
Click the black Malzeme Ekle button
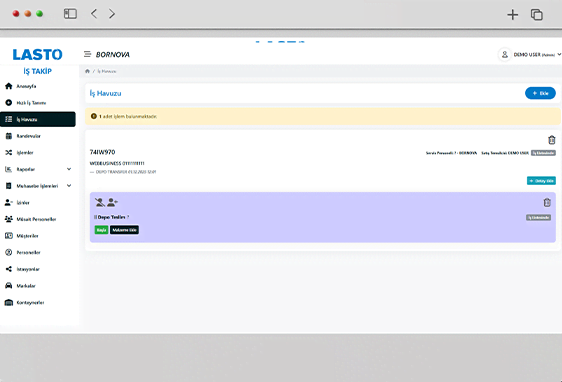(x=124, y=230)
